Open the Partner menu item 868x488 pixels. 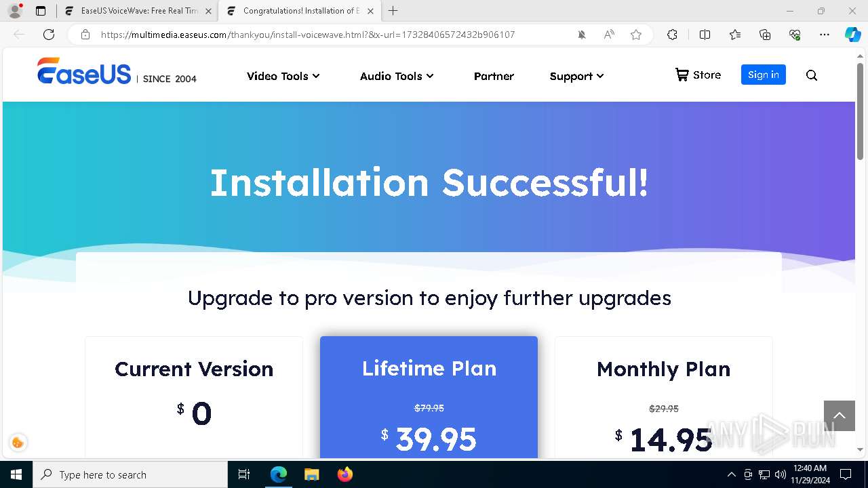coord(494,76)
